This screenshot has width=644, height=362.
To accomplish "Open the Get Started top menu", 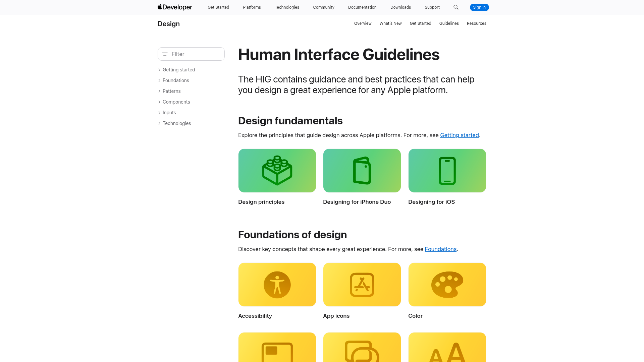I will [x=218, y=7].
